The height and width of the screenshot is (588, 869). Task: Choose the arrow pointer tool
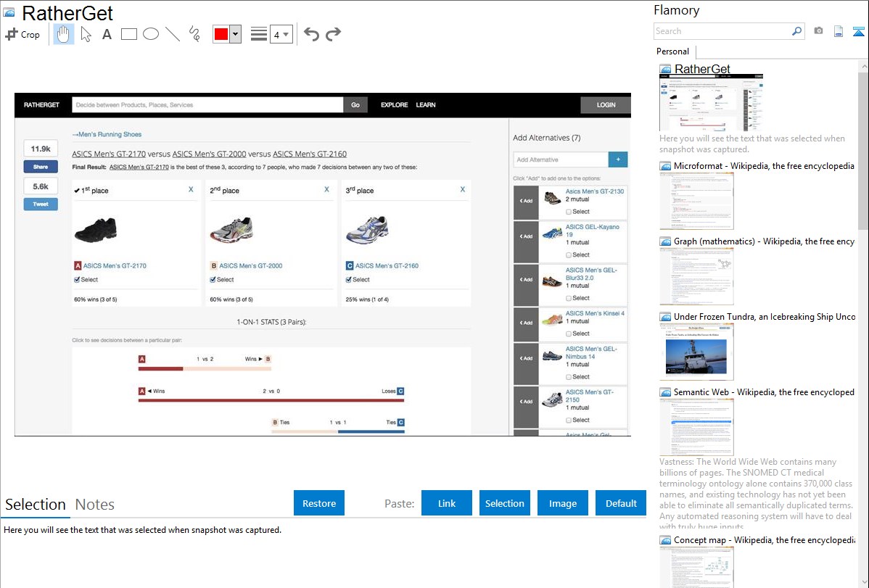86,34
